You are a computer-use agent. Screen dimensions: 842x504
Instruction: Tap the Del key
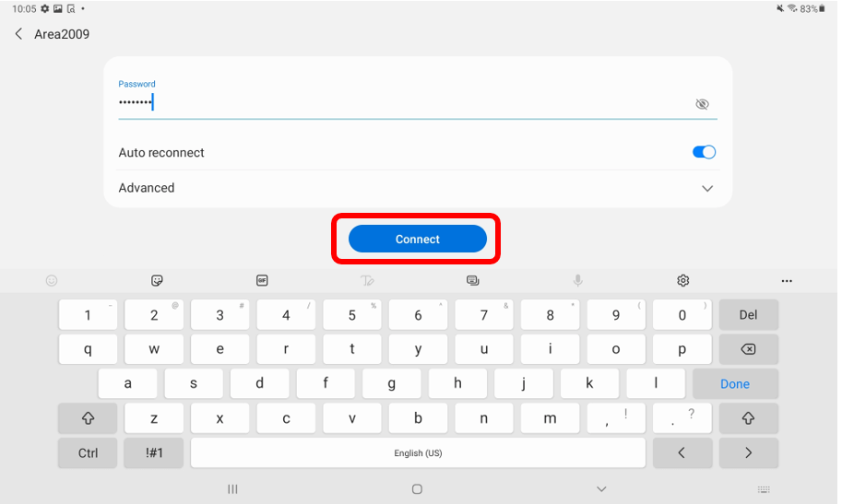[x=749, y=314]
